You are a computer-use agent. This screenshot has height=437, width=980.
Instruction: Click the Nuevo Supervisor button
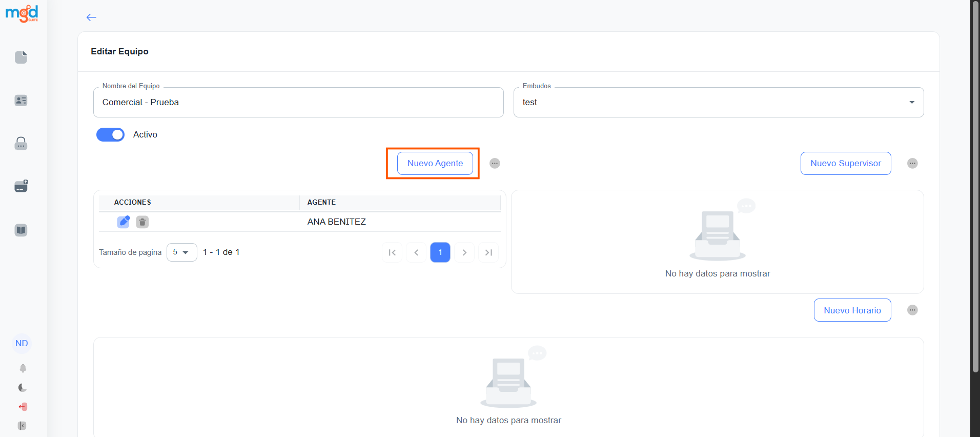[845, 163]
